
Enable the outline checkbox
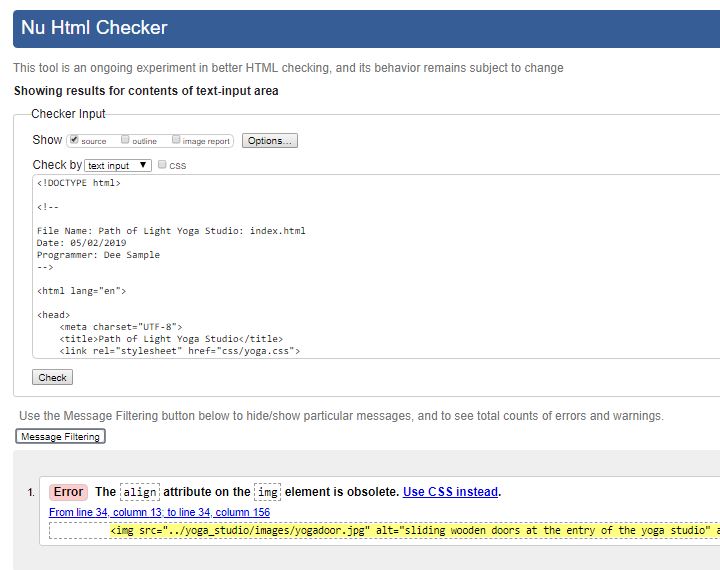[x=125, y=139]
